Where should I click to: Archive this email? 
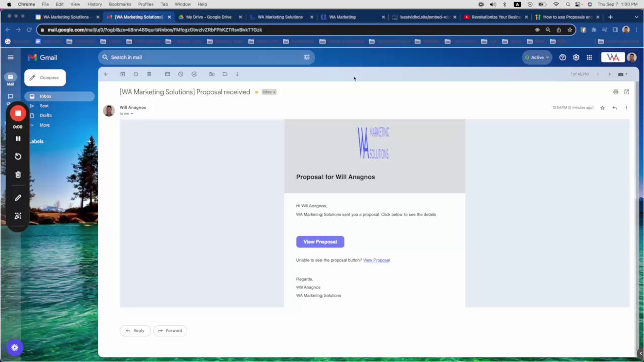pos(122,74)
